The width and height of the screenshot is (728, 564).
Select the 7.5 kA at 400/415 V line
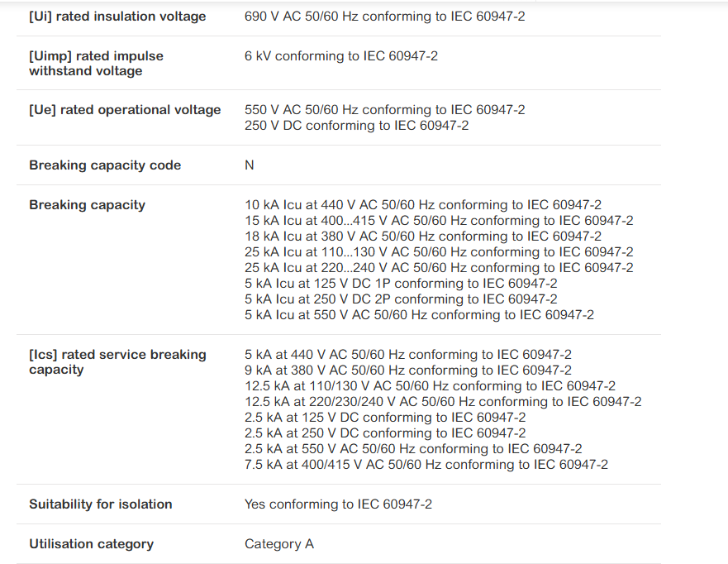[x=426, y=465]
